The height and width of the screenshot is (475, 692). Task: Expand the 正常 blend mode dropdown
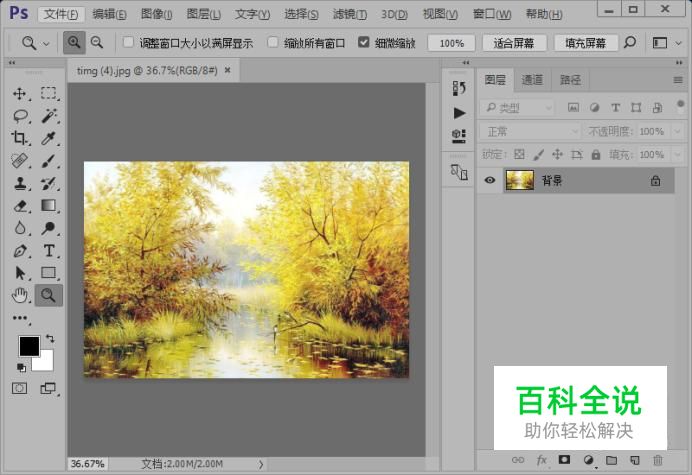[x=529, y=132]
